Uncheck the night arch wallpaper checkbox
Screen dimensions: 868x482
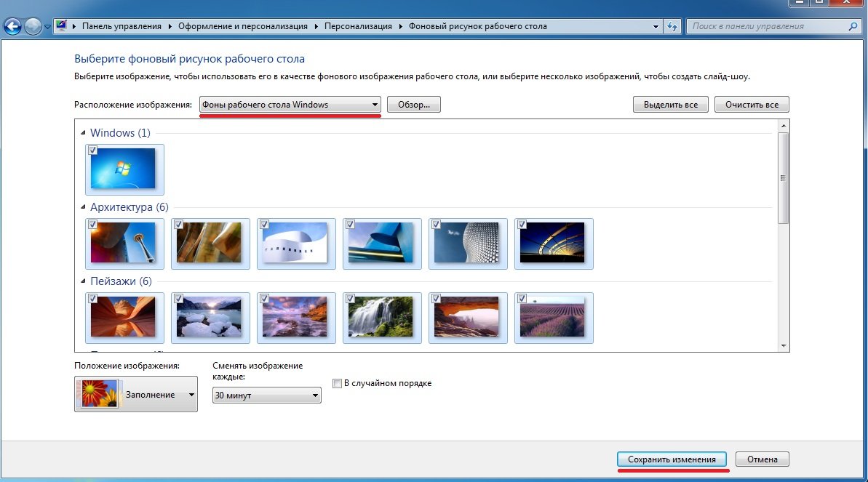pos(522,225)
